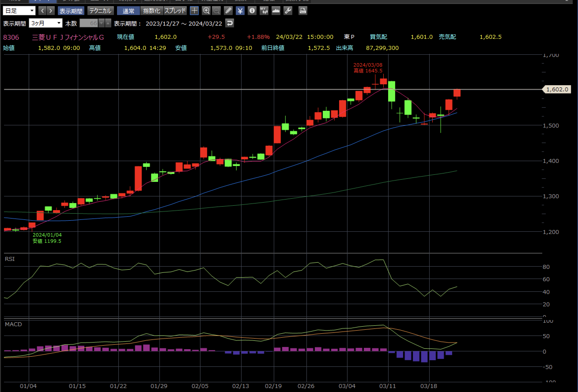
Task: Click the zoom in magnifier icon
Action: [206, 11]
